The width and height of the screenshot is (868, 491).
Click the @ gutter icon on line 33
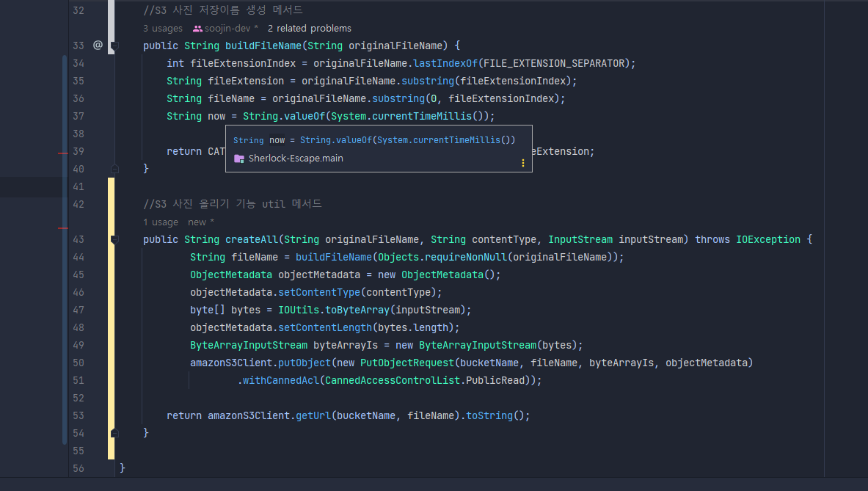click(x=98, y=46)
